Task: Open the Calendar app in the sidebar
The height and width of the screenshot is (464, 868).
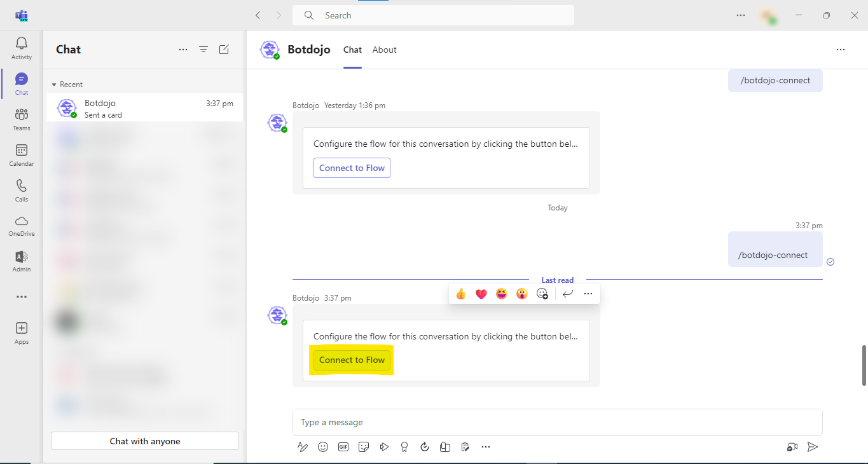Action: tap(22, 155)
